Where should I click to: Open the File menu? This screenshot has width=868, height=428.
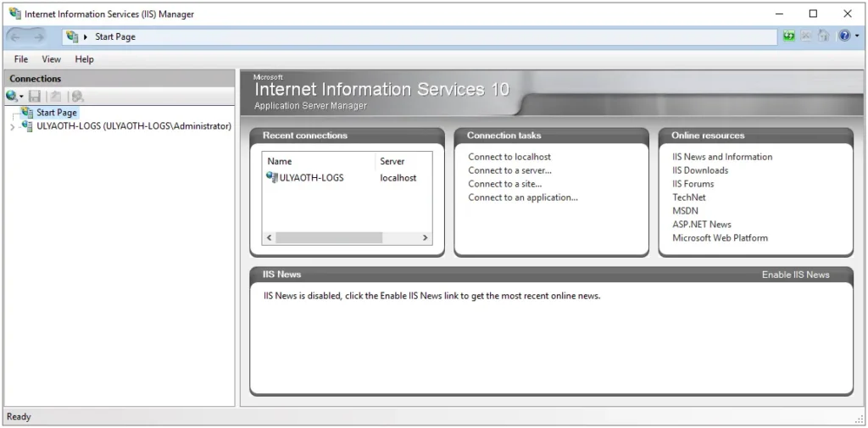coord(21,59)
